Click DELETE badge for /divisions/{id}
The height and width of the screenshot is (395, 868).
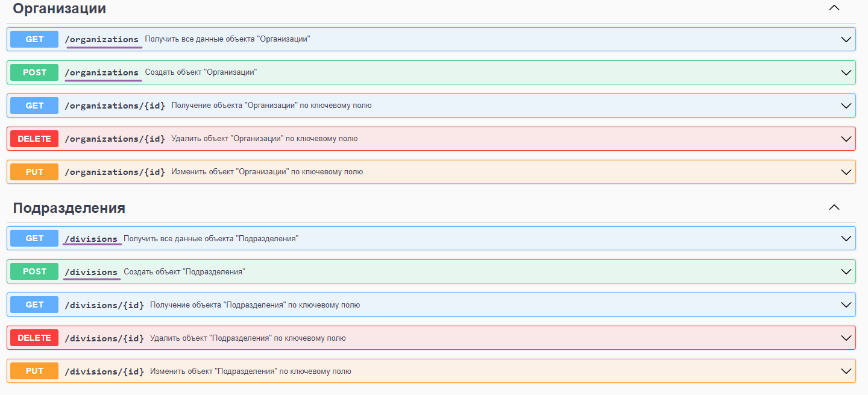[34, 338]
